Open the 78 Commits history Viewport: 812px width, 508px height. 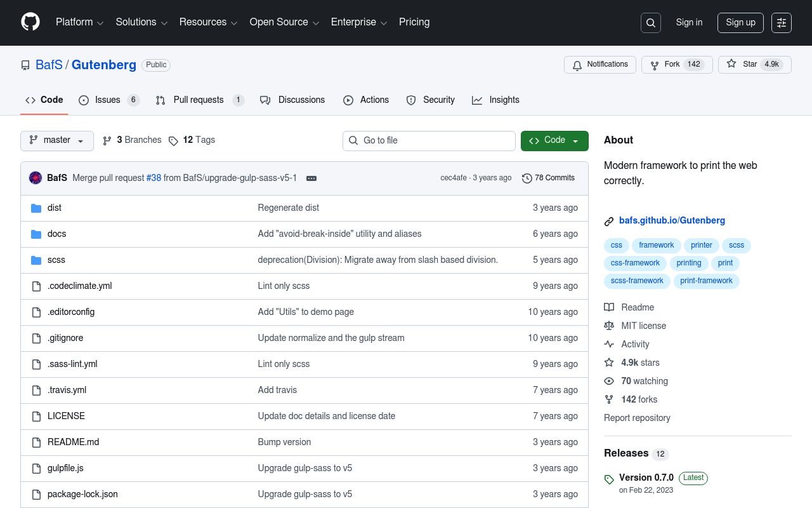pyautogui.click(x=548, y=178)
